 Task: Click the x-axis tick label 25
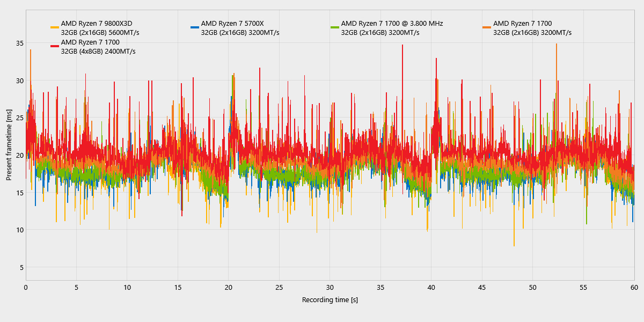[x=279, y=287]
